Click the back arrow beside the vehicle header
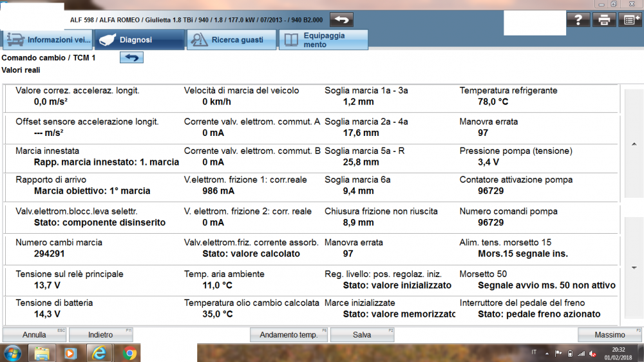This screenshot has width=644, height=362. [x=341, y=20]
